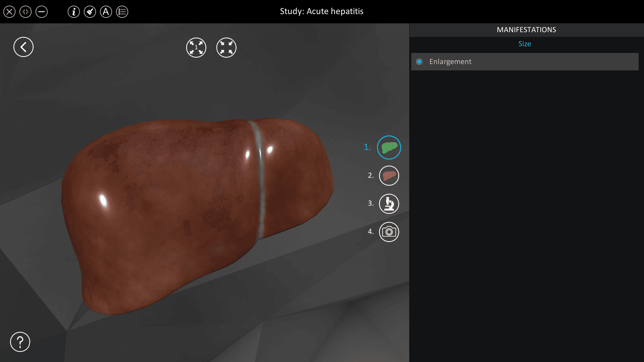Click the shrink view arrows icon

(226, 48)
